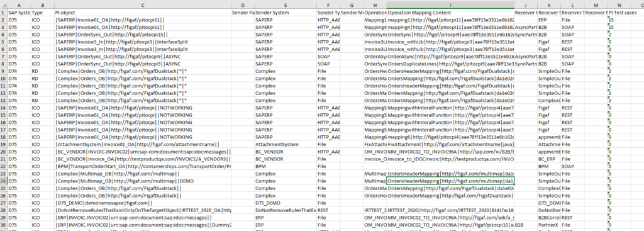Select mapping content cell starting 'OrdersDuplicateLines'
This screenshot has height=231, width=644.
pyautogui.click(x=450, y=64)
